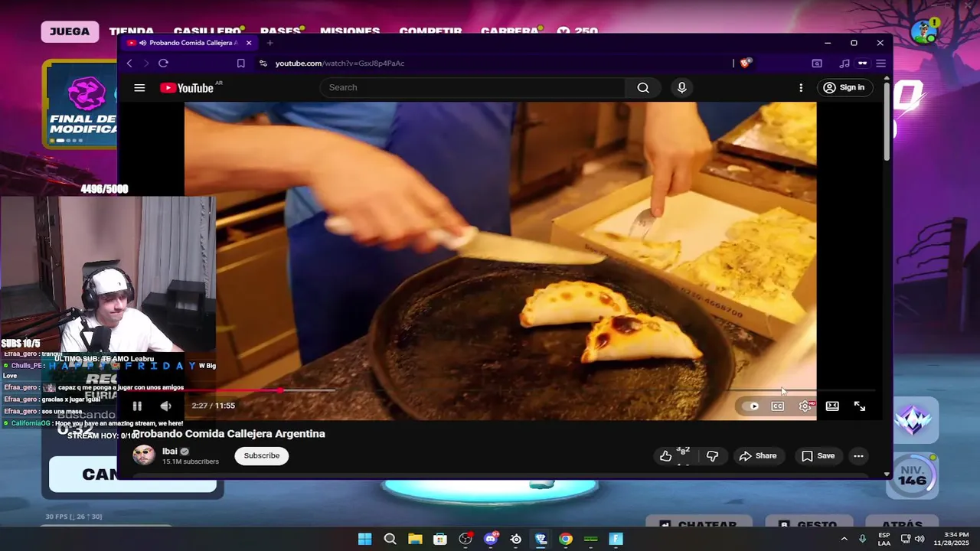Go to the YouTube home logo
The width and height of the screenshot is (980, 551).
(x=187, y=88)
